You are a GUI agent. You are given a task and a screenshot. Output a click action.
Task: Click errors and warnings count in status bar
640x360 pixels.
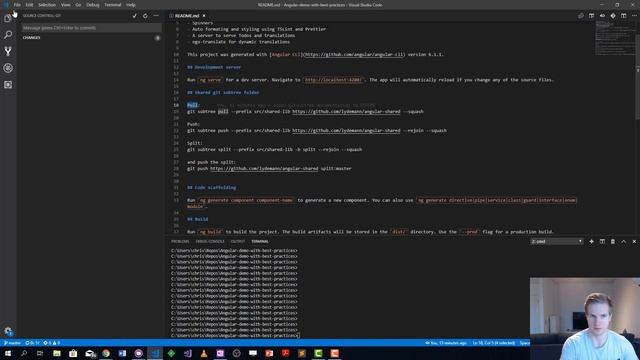(51, 343)
